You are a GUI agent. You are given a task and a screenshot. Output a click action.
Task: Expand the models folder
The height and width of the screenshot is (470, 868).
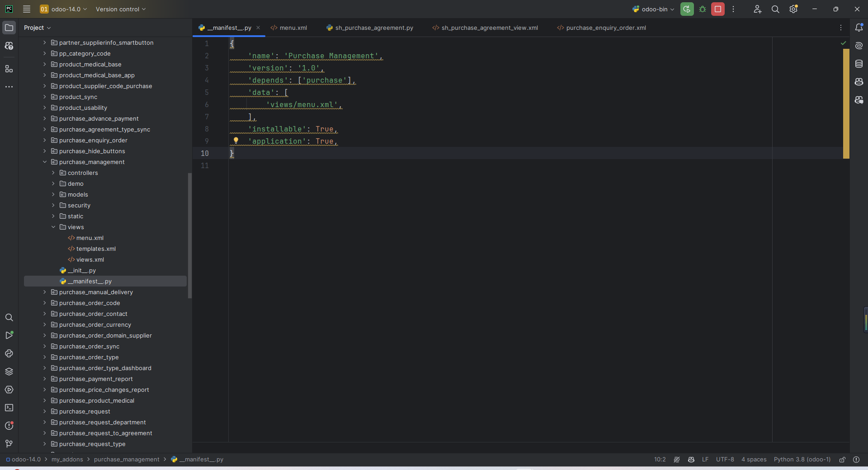pyautogui.click(x=53, y=194)
